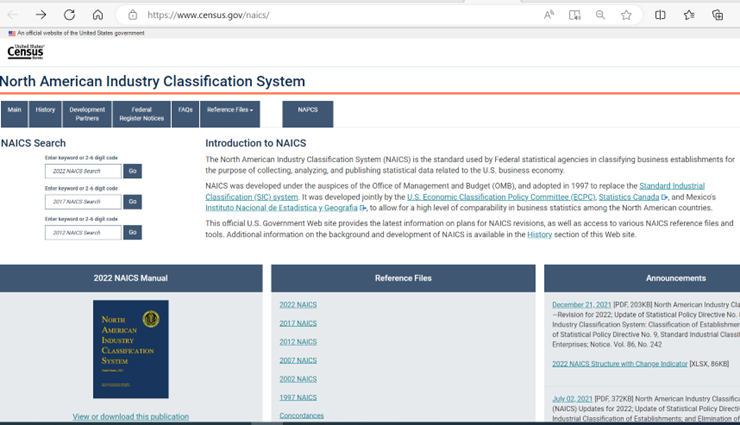Viewport: 740px width, 425px height.
Task: Open the Favorites list icon
Action: point(689,15)
